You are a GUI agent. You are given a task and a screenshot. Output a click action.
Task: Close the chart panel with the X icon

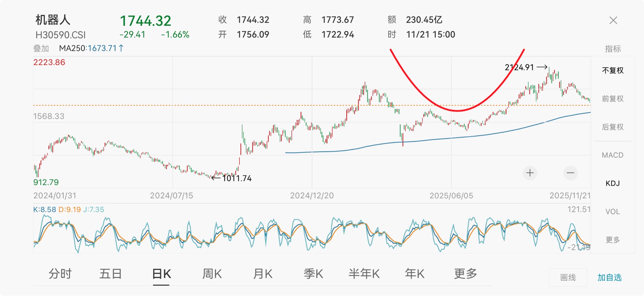coord(613,21)
